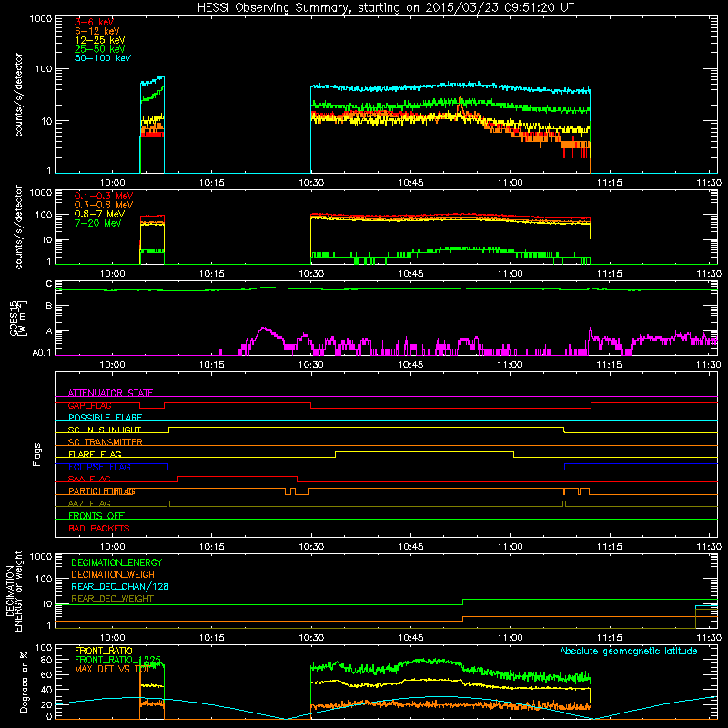Pick the 0.8-7 MeV legend label
This screenshot has height=728, width=728.
[x=99, y=214]
